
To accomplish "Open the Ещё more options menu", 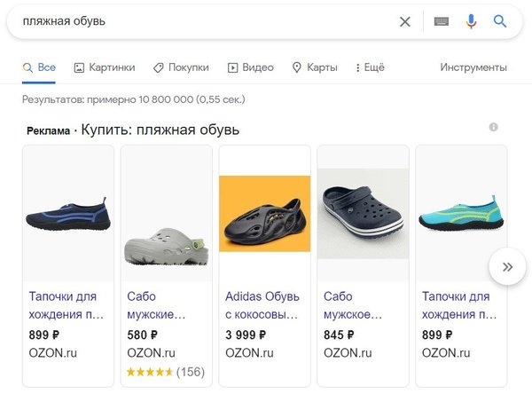I will click(369, 67).
